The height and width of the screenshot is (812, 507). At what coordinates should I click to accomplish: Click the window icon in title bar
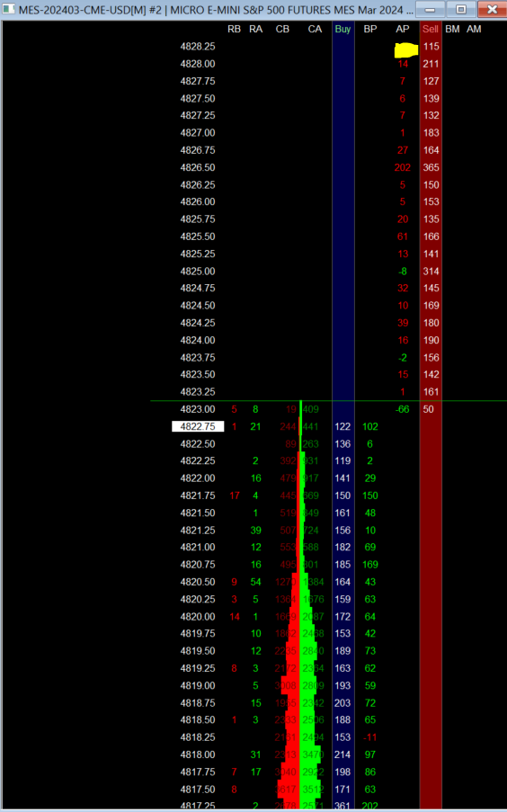click(x=9, y=9)
